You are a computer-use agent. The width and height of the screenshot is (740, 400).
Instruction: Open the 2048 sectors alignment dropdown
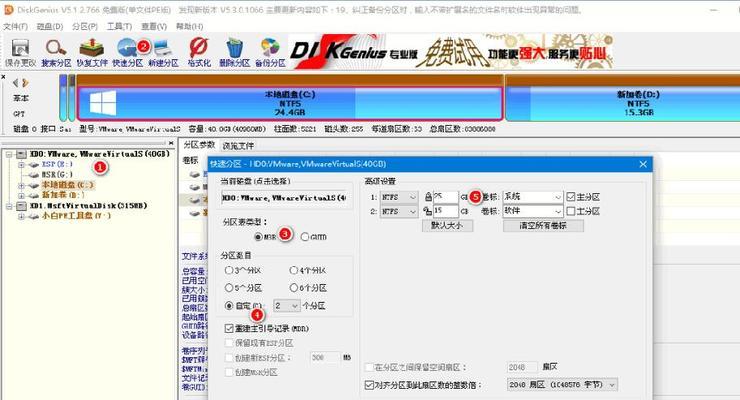point(562,385)
